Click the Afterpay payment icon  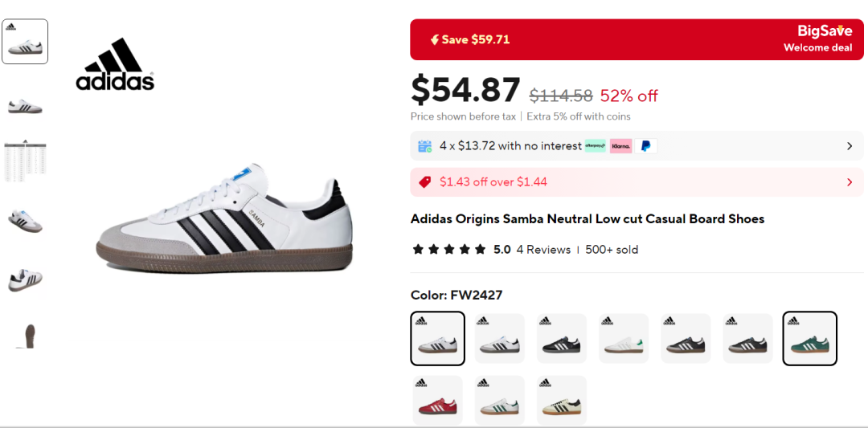click(x=595, y=146)
